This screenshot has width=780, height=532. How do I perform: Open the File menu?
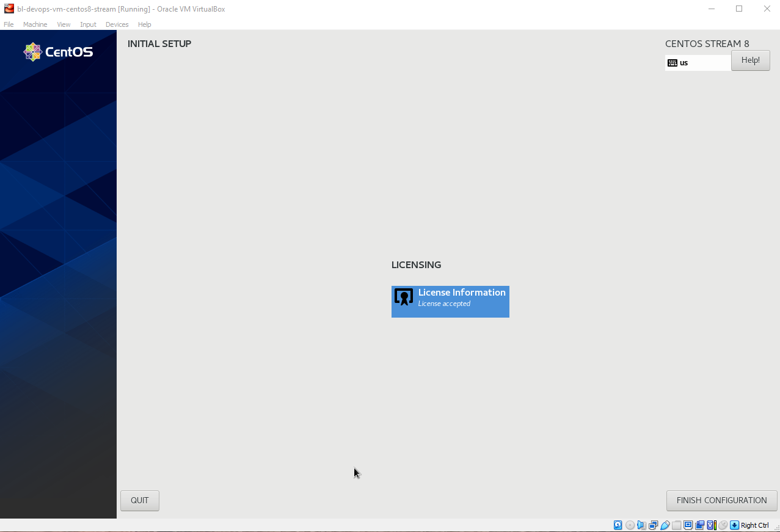click(9, 24)
